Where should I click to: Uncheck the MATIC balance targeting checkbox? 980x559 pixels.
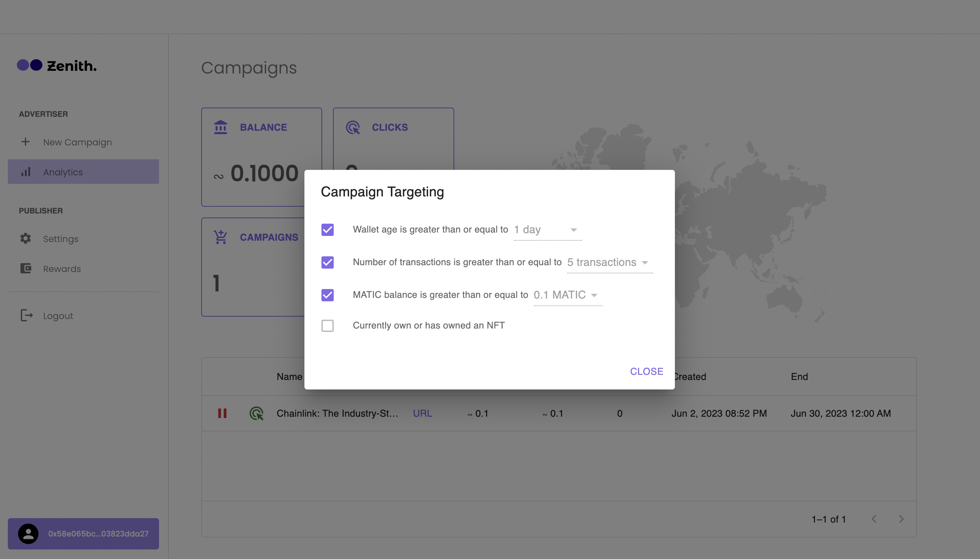pos(327,295)
